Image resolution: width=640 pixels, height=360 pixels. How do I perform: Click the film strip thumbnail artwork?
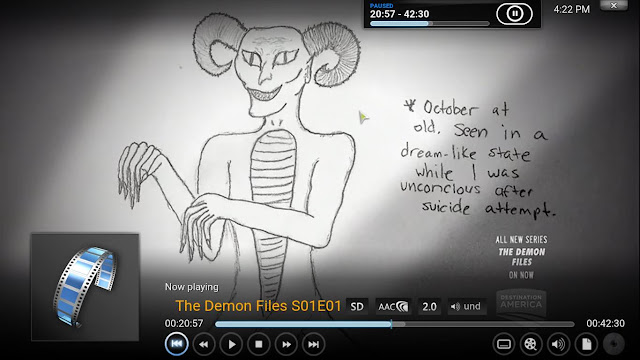click(x=85, y=287)
